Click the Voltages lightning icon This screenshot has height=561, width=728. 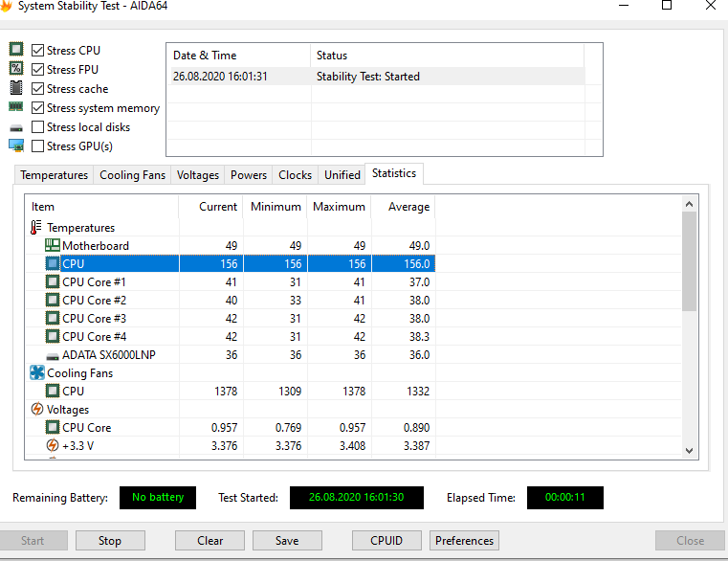pos(37,409)
